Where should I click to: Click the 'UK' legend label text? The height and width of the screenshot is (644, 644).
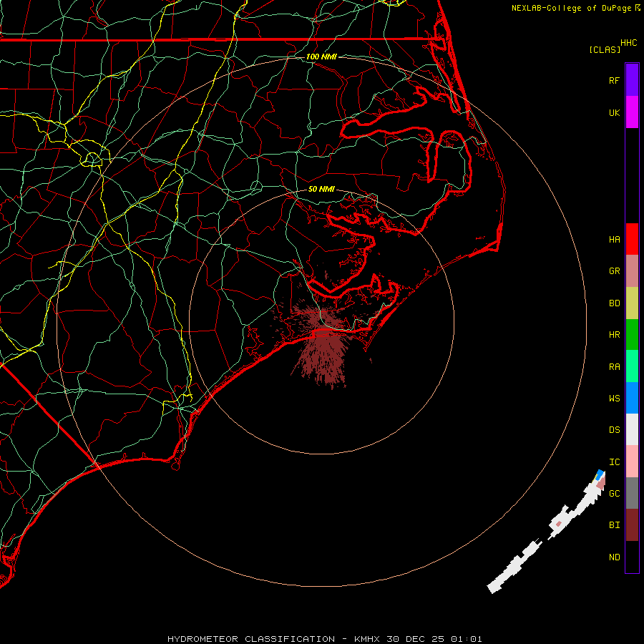click(614, 112)
